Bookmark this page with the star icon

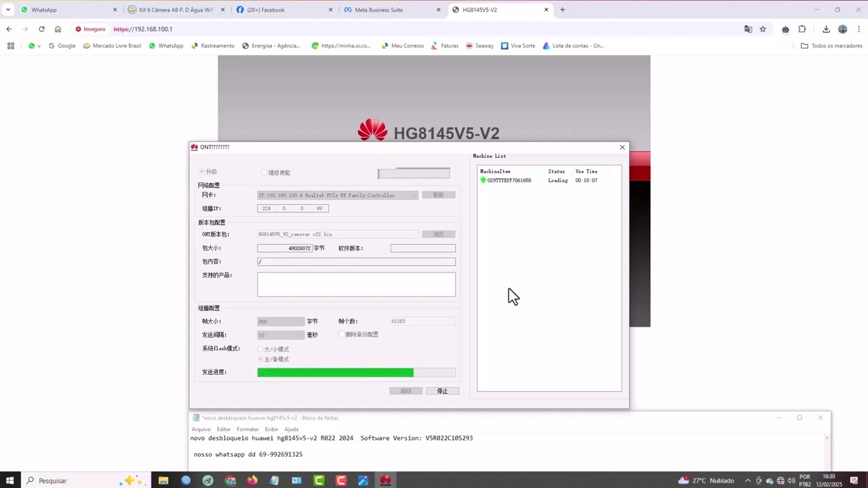763,29
